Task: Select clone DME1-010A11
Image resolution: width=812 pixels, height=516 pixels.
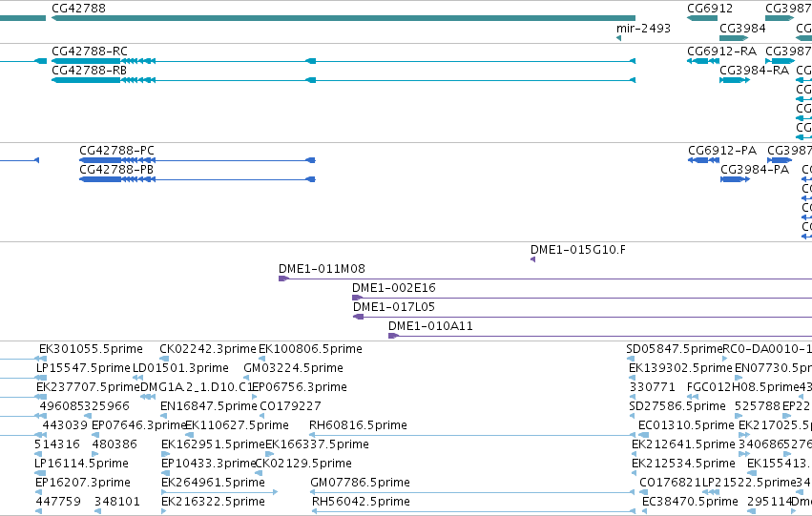Action: click(600, 336)
